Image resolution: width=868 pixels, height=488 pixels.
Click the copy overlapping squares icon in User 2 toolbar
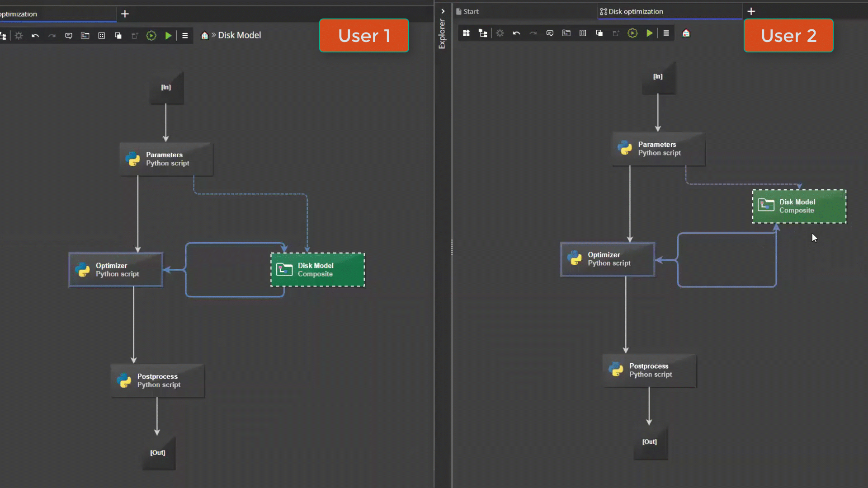coord(599,33)
